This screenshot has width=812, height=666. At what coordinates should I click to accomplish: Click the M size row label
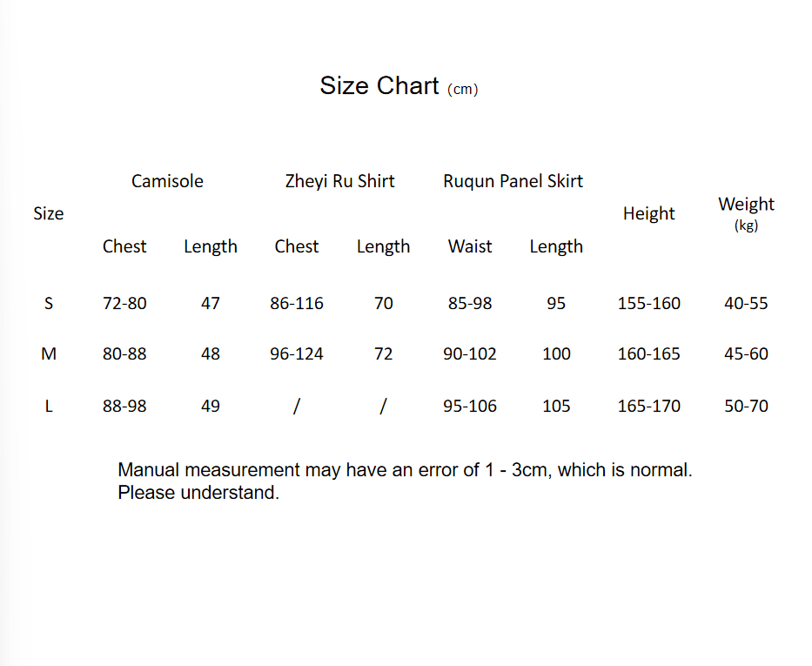(x=49, y=353)
